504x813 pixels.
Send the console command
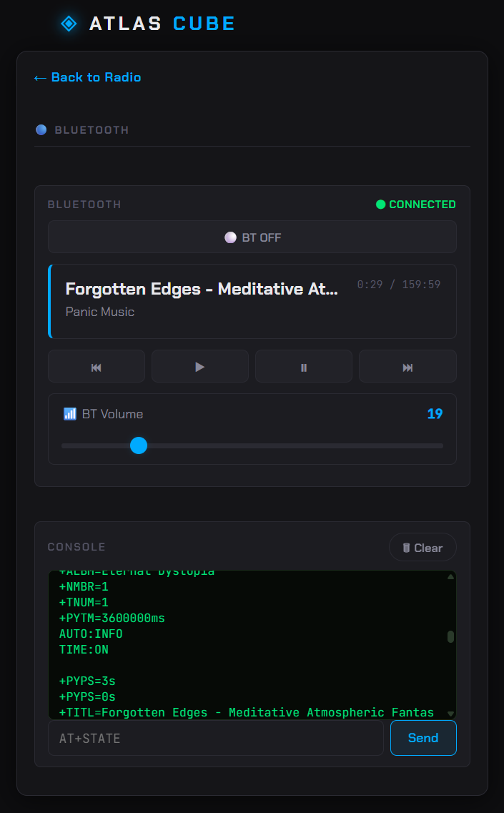tap(423, 738)
